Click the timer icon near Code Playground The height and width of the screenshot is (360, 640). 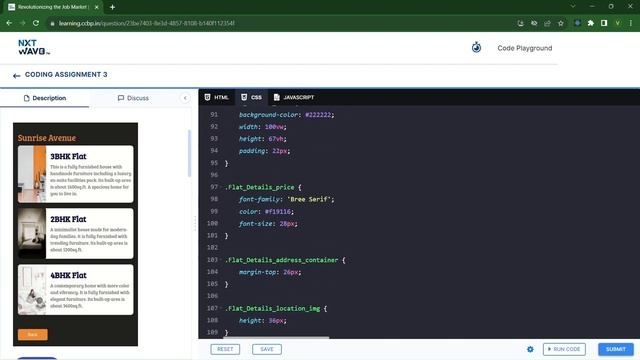tap(476, 47)
